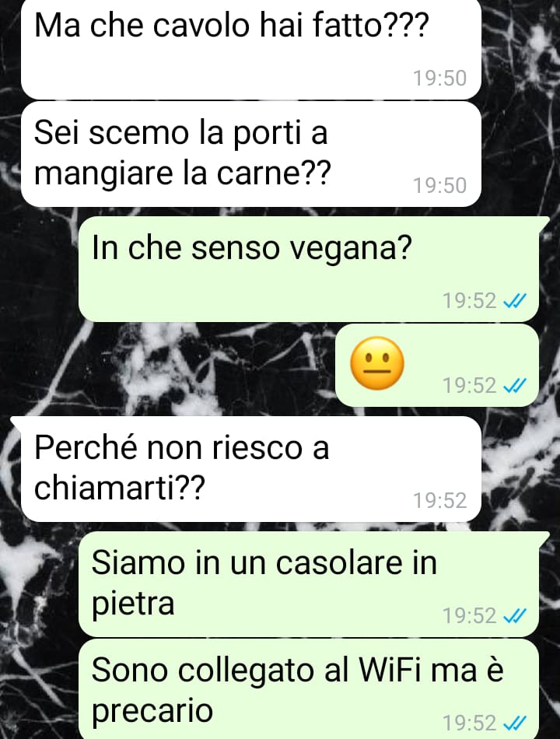Screen dimensions: 560x739
Task: Select the "Ma che cavolo hai fatto???" message
Action: point(250,48)
